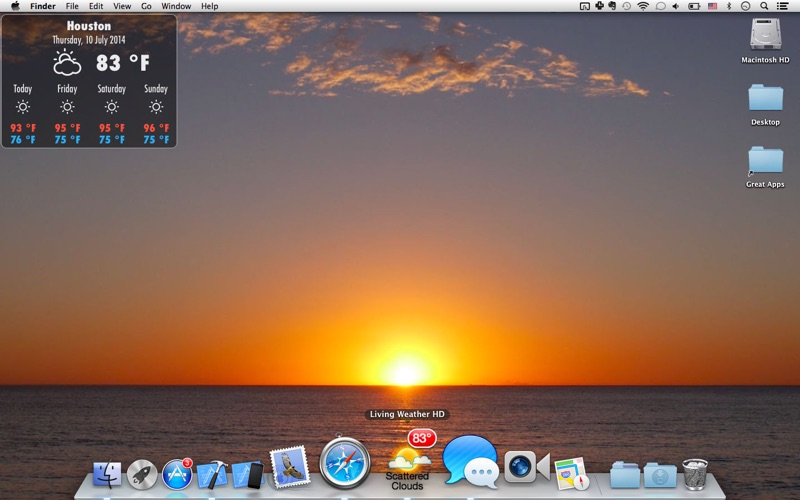Open the View menu
Image resolution: width=800 pixels, height=500 pixels.
coord(122,6)
